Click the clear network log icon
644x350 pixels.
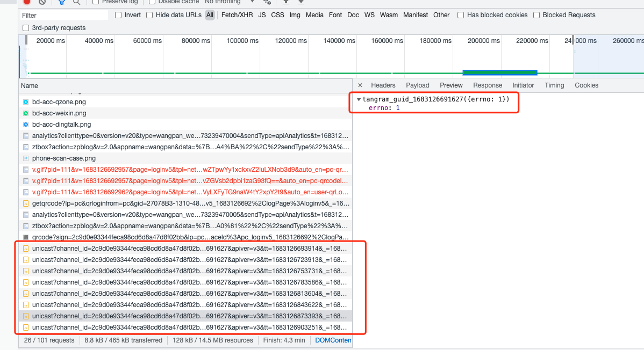point(42,2)
